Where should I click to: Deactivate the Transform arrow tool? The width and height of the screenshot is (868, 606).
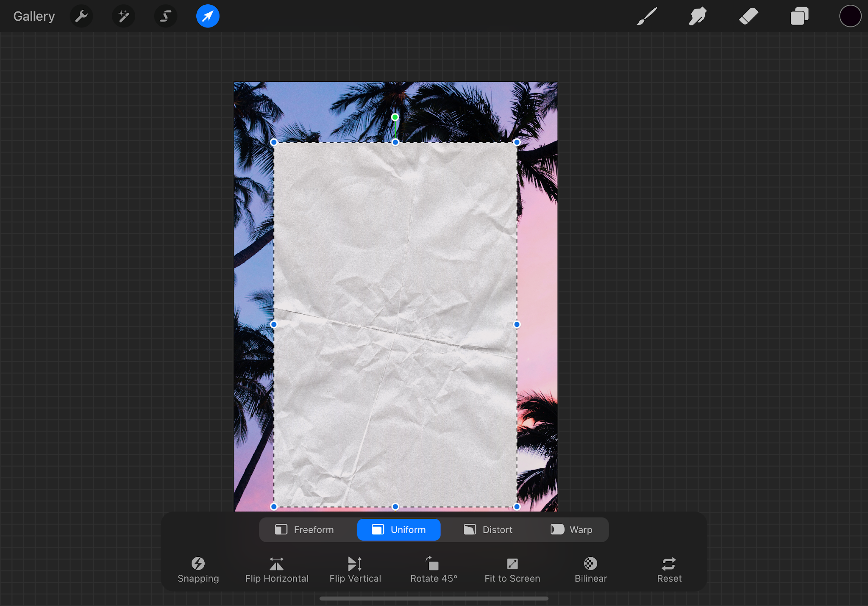pos(208,17)
